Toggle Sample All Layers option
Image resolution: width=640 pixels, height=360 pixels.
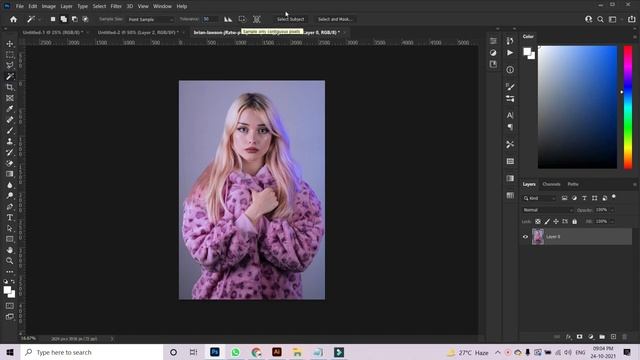pos(257,19)
